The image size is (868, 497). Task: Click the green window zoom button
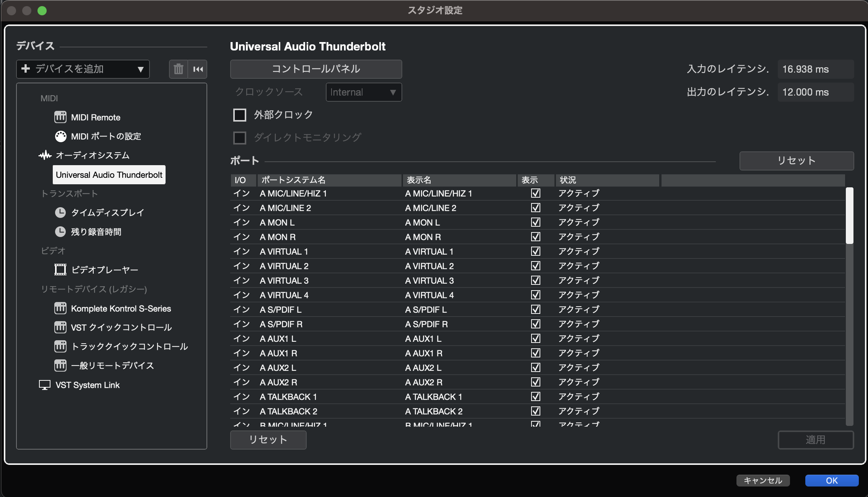[x=42, y=11]
